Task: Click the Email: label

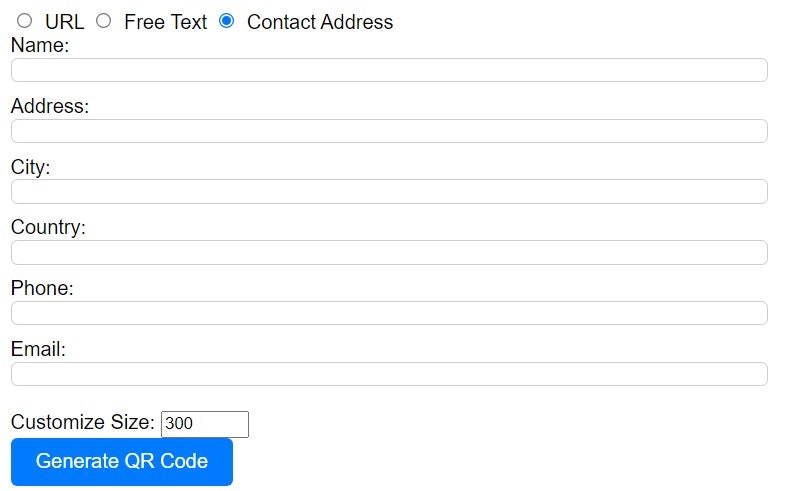Action: click(x=39, y=349)
